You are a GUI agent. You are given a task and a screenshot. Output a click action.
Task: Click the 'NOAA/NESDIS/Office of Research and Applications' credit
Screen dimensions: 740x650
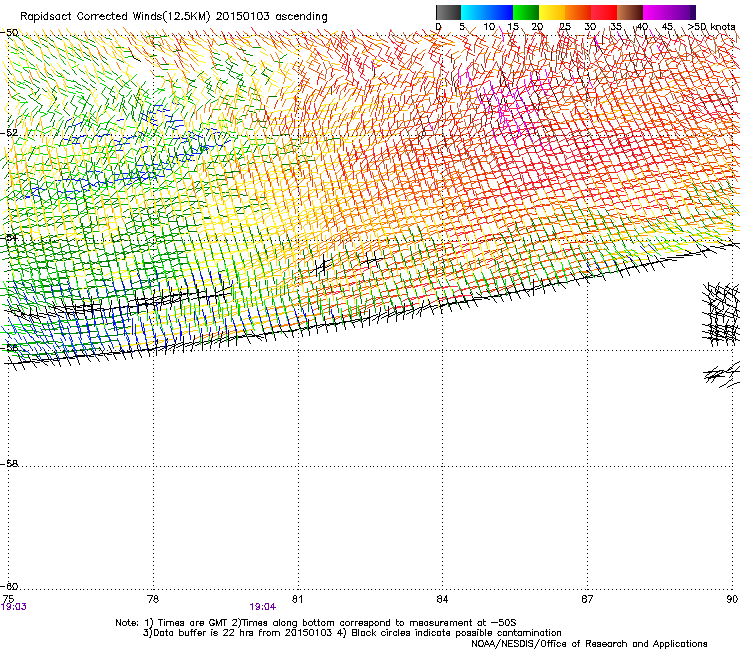[x=589, y=643]
